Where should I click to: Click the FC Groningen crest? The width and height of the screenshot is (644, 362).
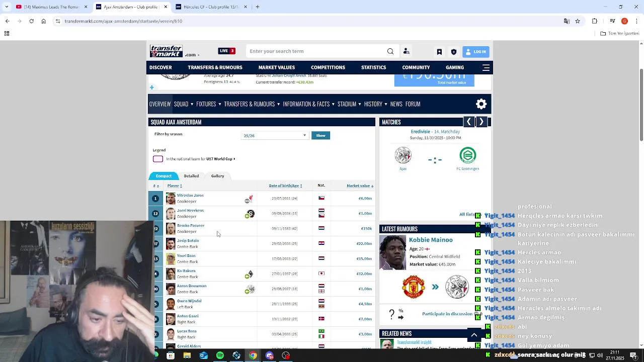coord(468,155)
